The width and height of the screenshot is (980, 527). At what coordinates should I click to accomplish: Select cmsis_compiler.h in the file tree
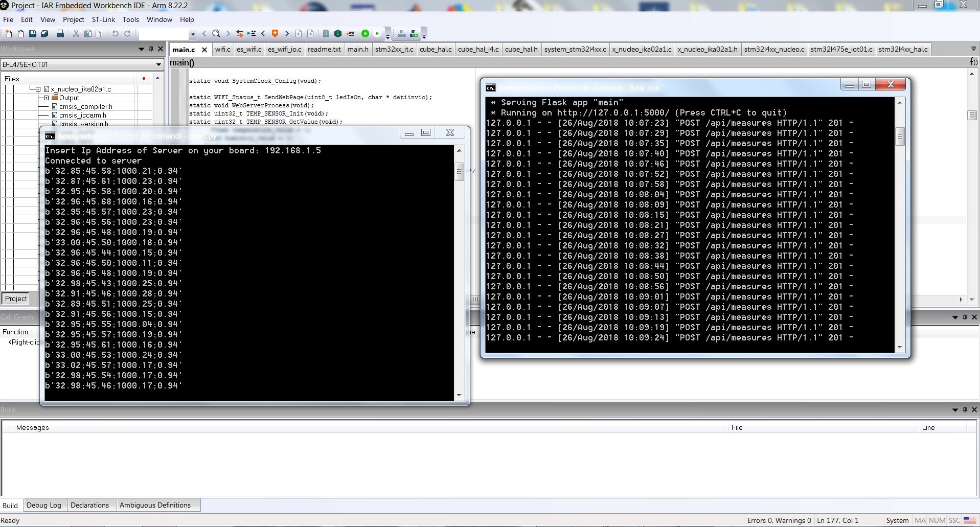click(x=85, y=106)
